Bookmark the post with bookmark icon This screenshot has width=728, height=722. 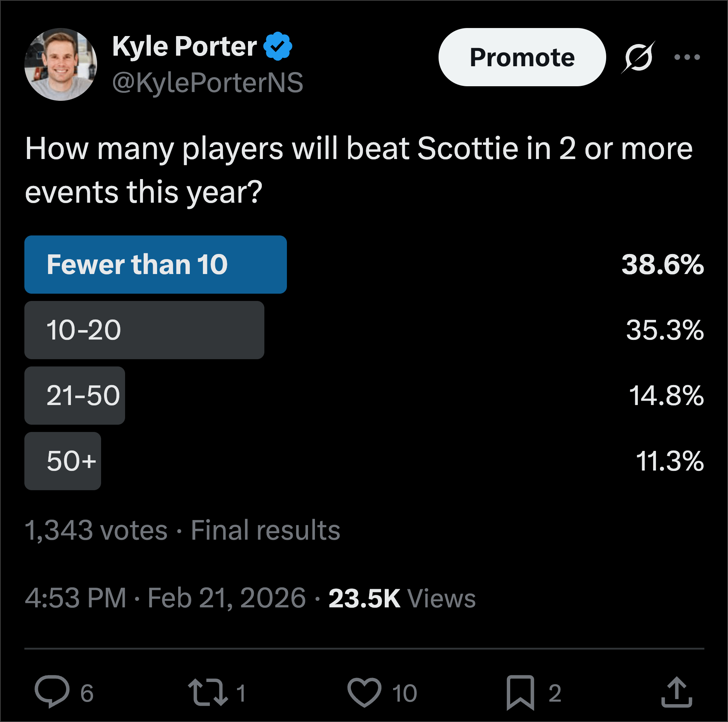click(520, 692)
